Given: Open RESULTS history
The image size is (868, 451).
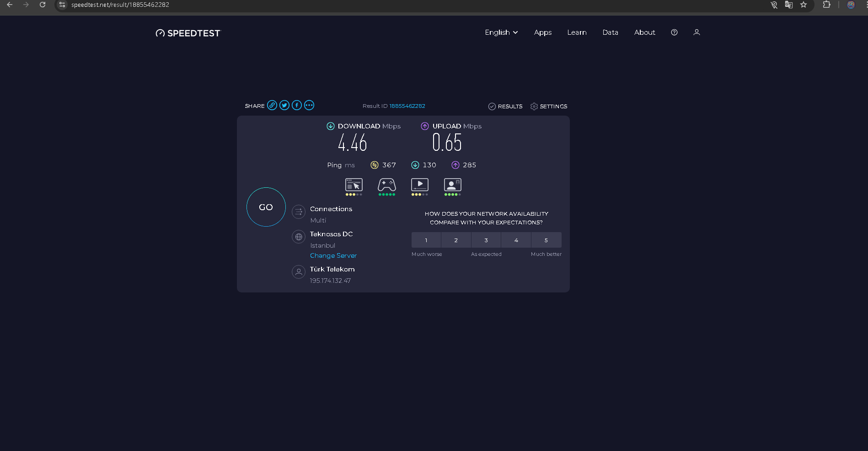Looking at the screenshot, I should click(505, 106).
